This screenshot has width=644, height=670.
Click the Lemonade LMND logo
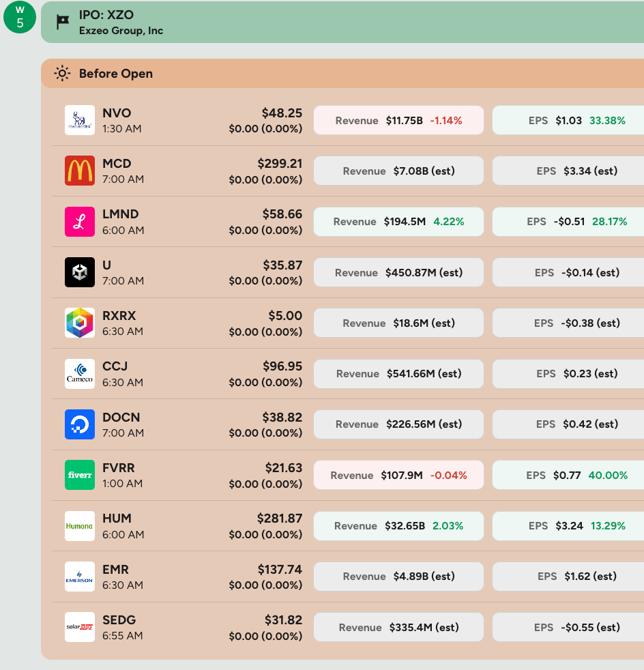click(80, 221)
